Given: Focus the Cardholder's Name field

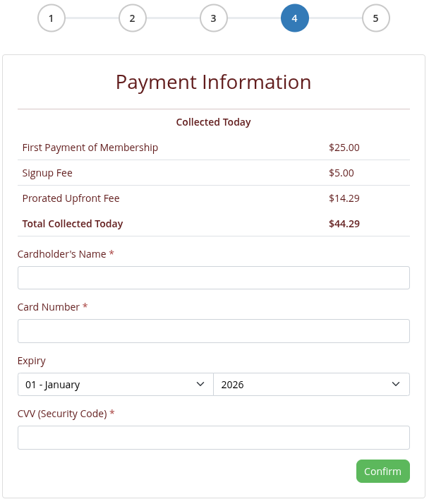Looking at the screenshot, I should click(213, 277).
